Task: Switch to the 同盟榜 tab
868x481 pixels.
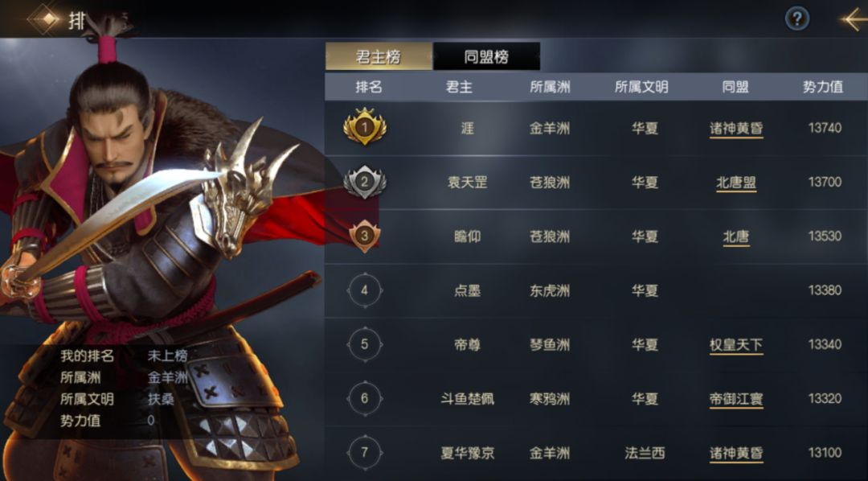Action: [486, 56]
